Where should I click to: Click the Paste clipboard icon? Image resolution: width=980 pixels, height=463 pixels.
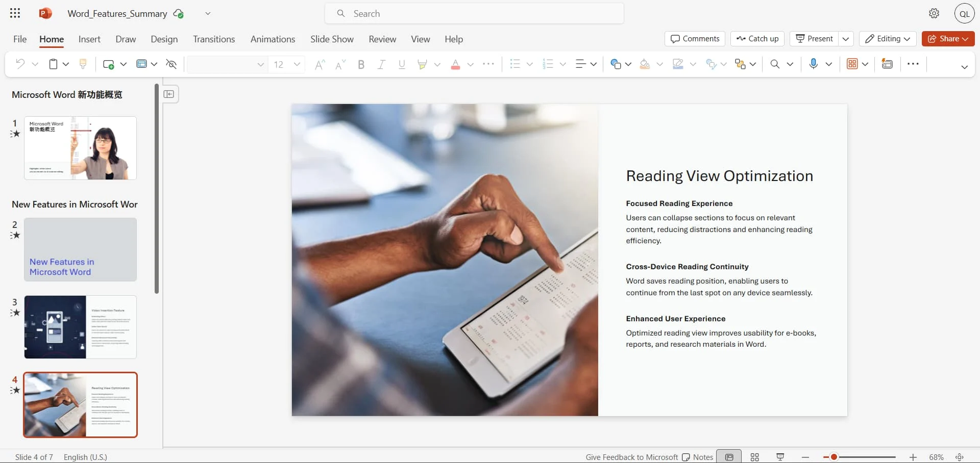coord(53,64)
